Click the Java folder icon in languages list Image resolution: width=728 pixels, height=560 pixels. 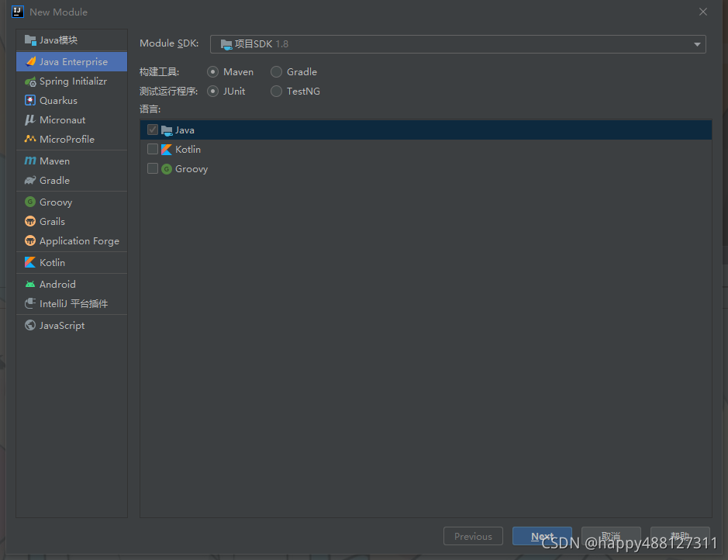(x=167, y=130)
